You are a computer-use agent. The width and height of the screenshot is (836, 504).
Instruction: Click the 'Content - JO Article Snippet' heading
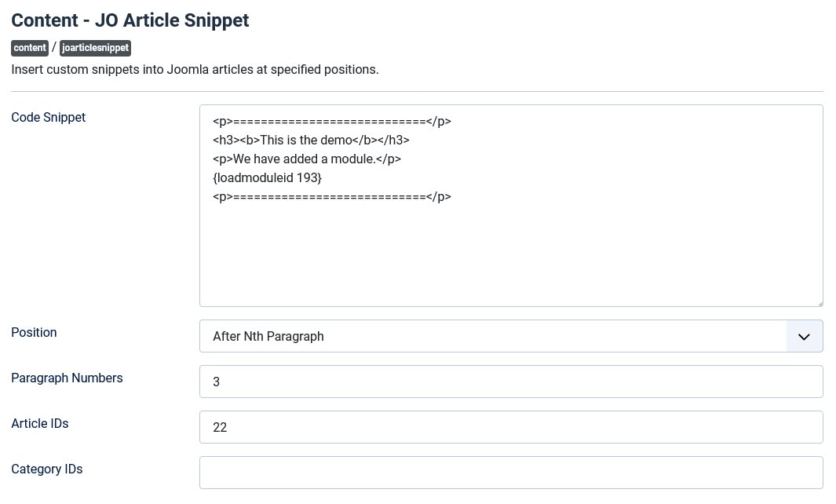point(130,20)
